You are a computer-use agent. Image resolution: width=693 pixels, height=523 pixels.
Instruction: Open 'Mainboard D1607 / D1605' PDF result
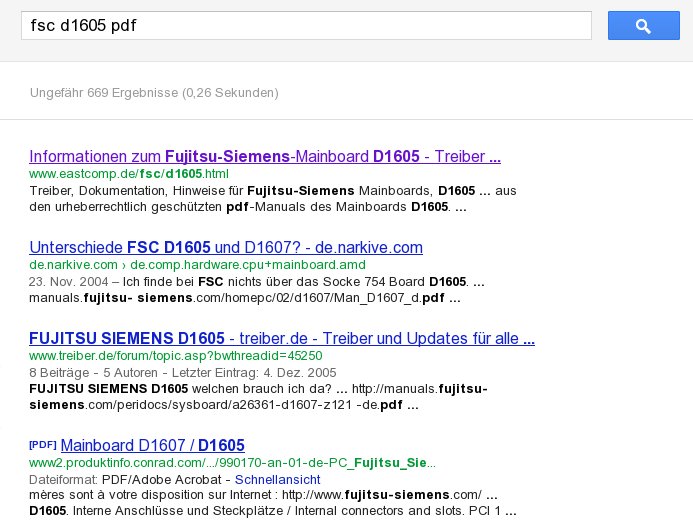click(x=152, y=446)
